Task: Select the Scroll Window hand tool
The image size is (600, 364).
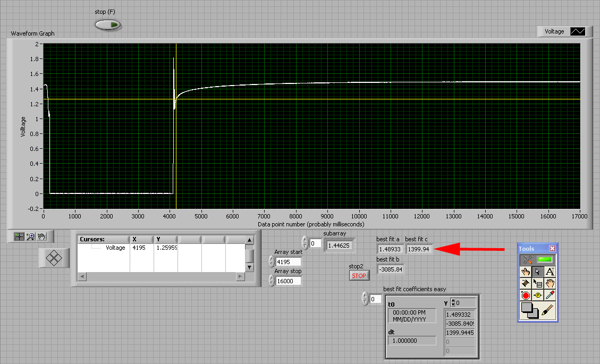Action: (550, 284)
